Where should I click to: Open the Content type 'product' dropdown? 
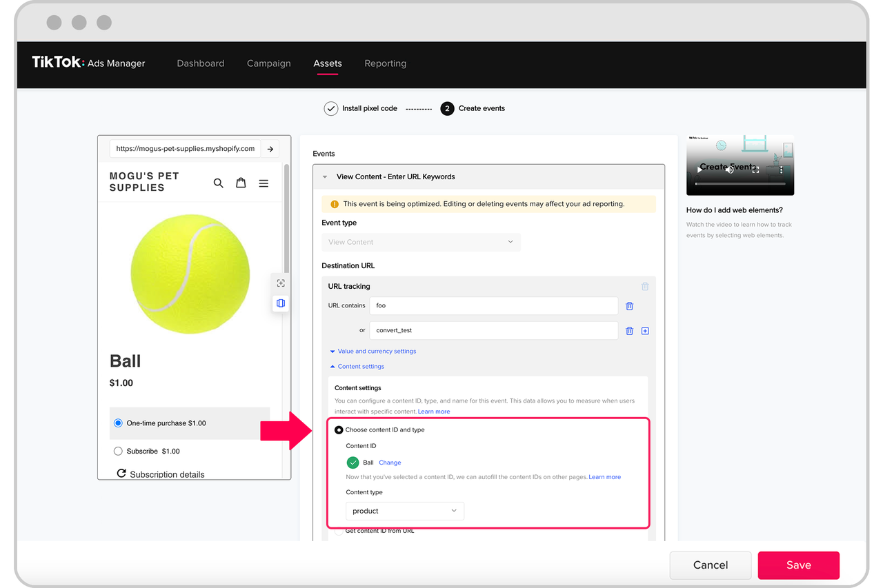click(404, 511)
